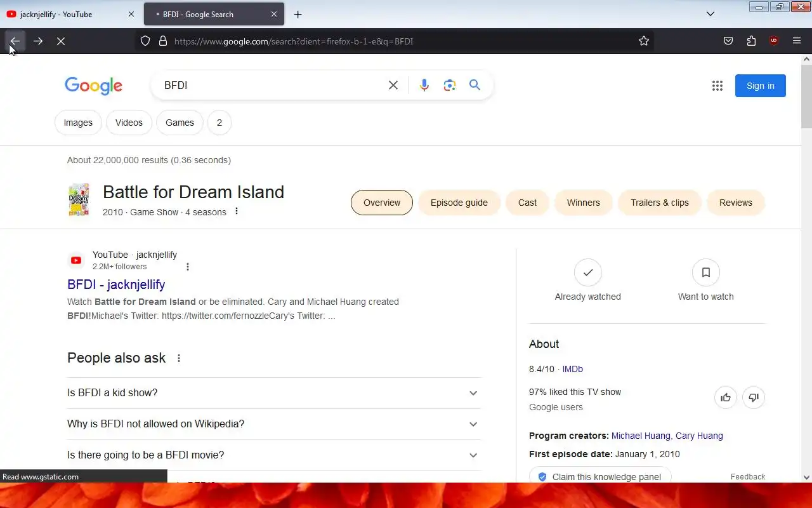Dislike this TV show with thumbs down
The image size is (812, 508).
pyautogui.click(x=754, y=398)
